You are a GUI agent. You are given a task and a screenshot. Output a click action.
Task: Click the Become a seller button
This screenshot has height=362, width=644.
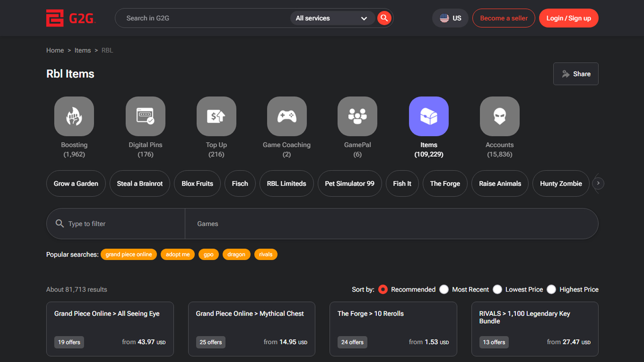point(503,18)
